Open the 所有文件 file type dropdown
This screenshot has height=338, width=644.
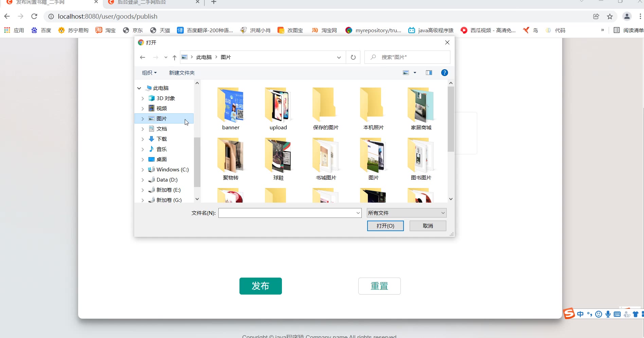pos(407,213)
